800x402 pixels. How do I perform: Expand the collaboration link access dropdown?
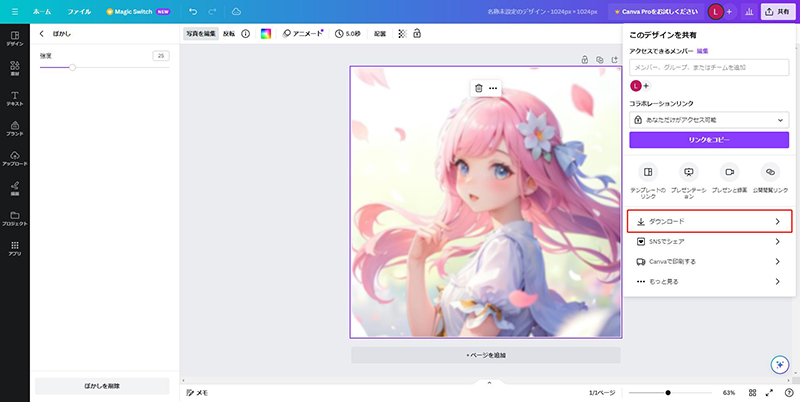coord(709,120)
